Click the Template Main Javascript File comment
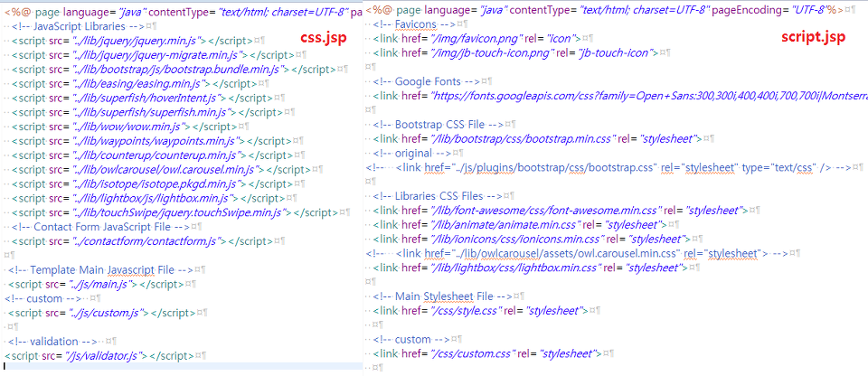 pos(100,270)
